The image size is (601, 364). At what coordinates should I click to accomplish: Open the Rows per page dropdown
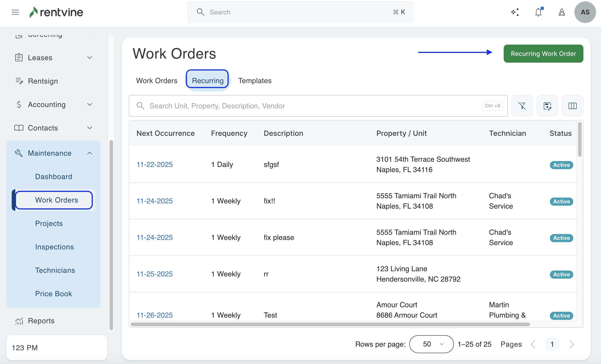click(x=431, y=344)
